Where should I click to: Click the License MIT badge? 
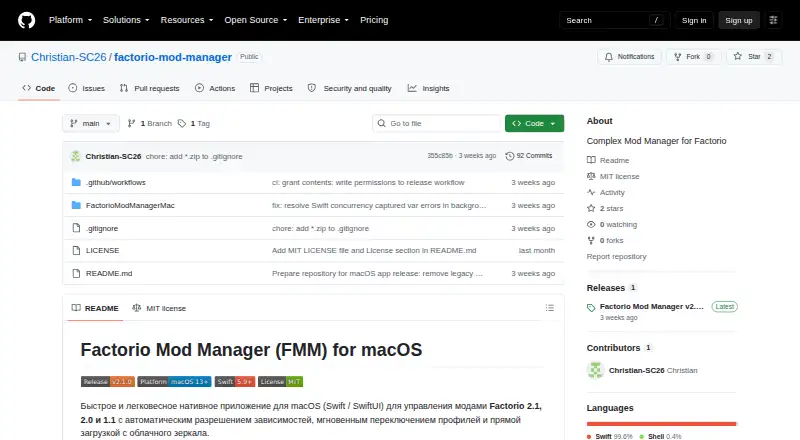pos(280,381)
